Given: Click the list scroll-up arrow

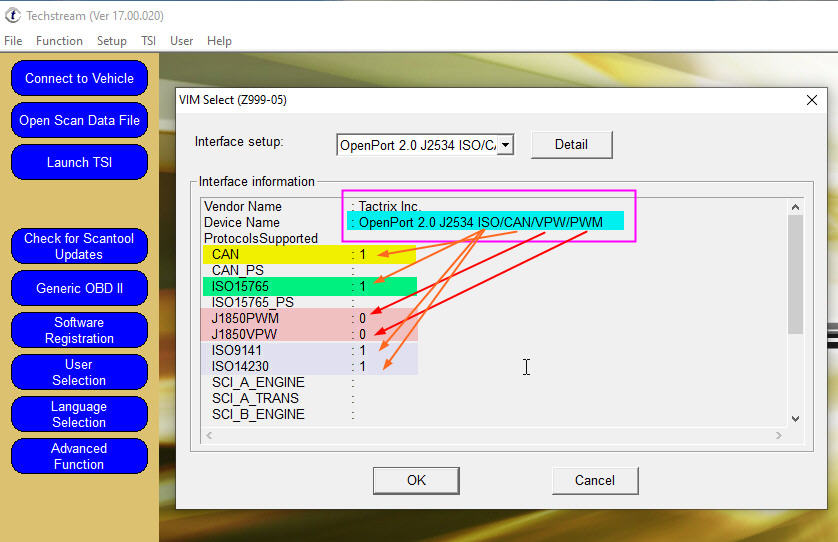Looking at the screenshot, I should (x=795, y=207).
